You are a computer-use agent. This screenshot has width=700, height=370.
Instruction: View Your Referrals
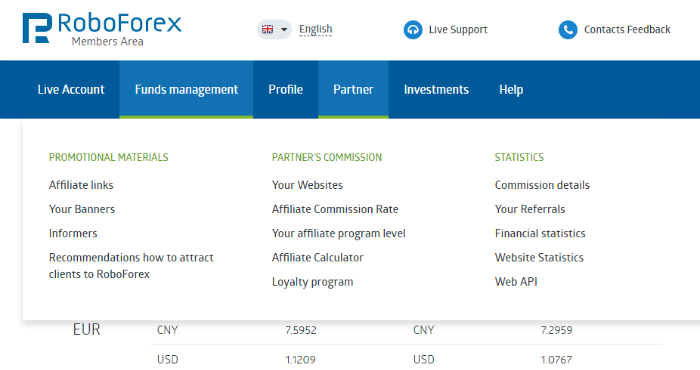[x=530, y=209]
